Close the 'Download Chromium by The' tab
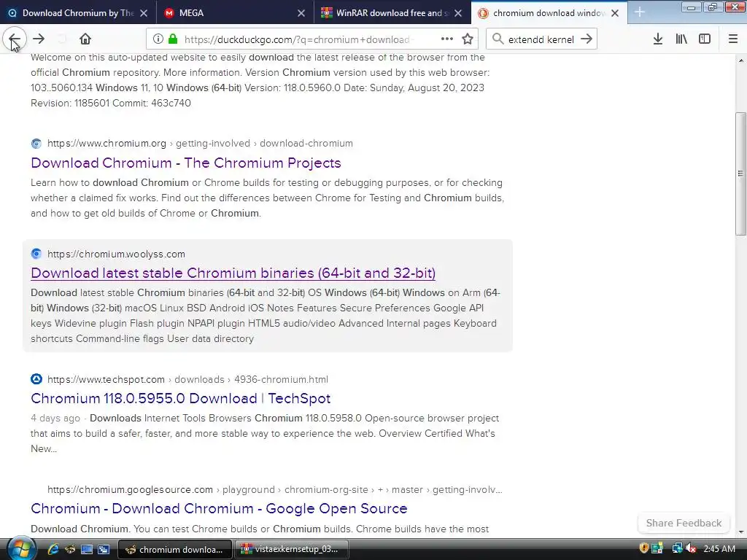 click(144, 13)
